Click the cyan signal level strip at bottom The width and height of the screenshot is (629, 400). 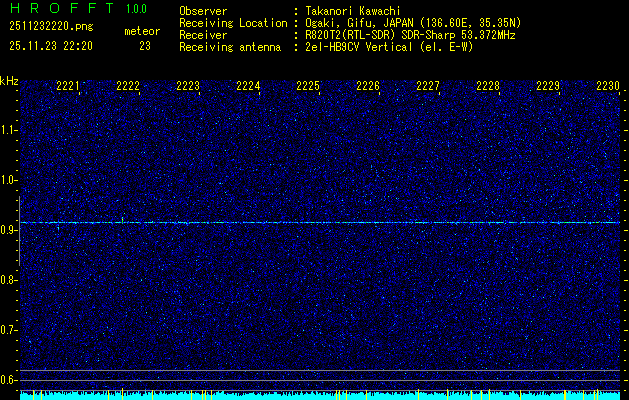point(320,396)
